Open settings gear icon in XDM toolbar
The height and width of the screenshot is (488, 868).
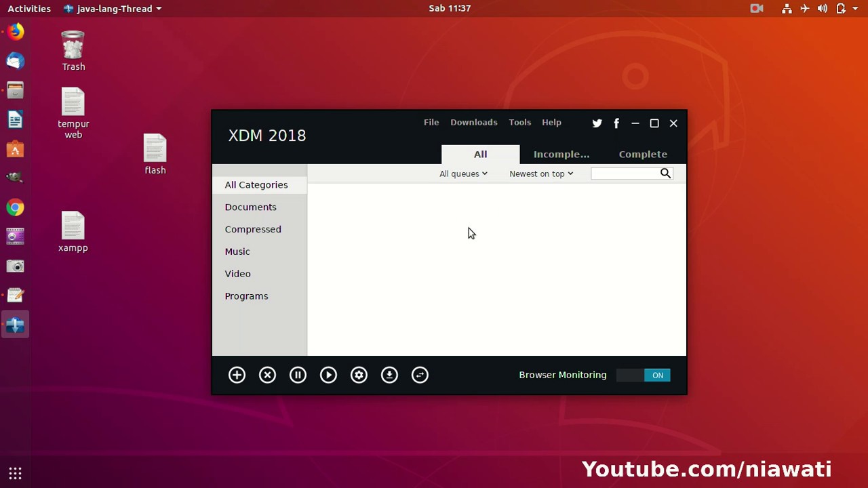(359, 375)
